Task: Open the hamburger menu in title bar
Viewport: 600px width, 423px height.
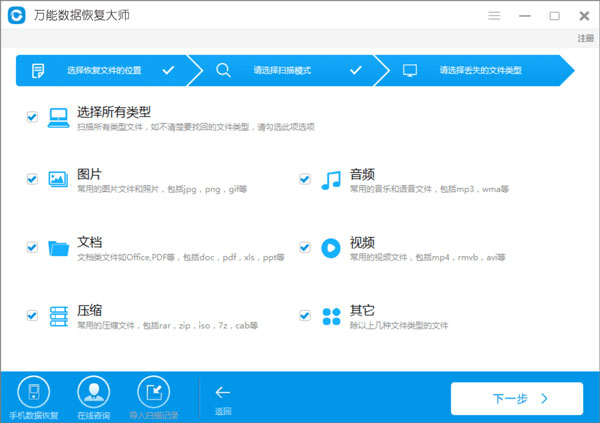Action: (x=494, y=16)
